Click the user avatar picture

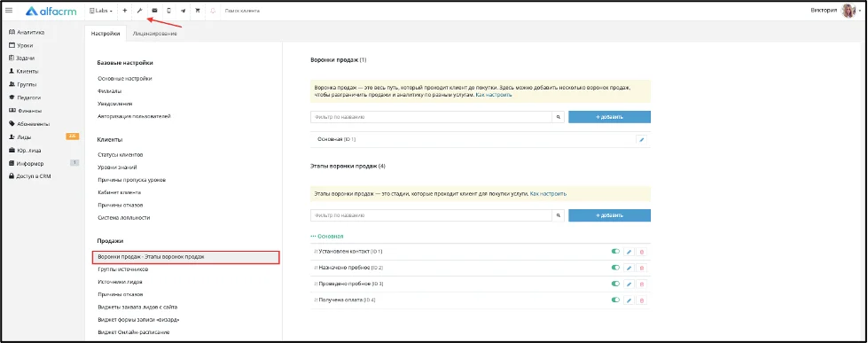click(x=848, y=11)
